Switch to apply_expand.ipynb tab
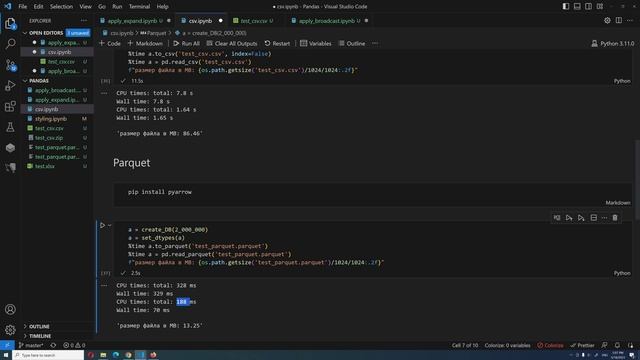 tap(135, 20)
